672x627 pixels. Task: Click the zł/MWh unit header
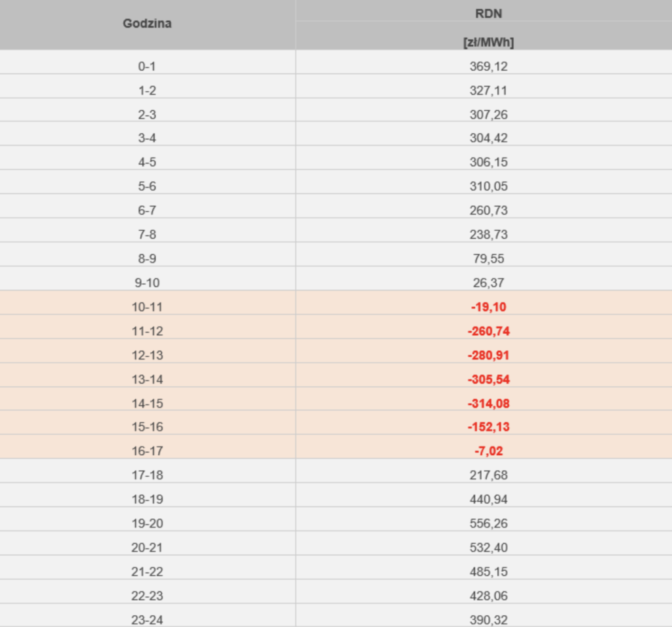pyautogui.click(x=488, y=42)
